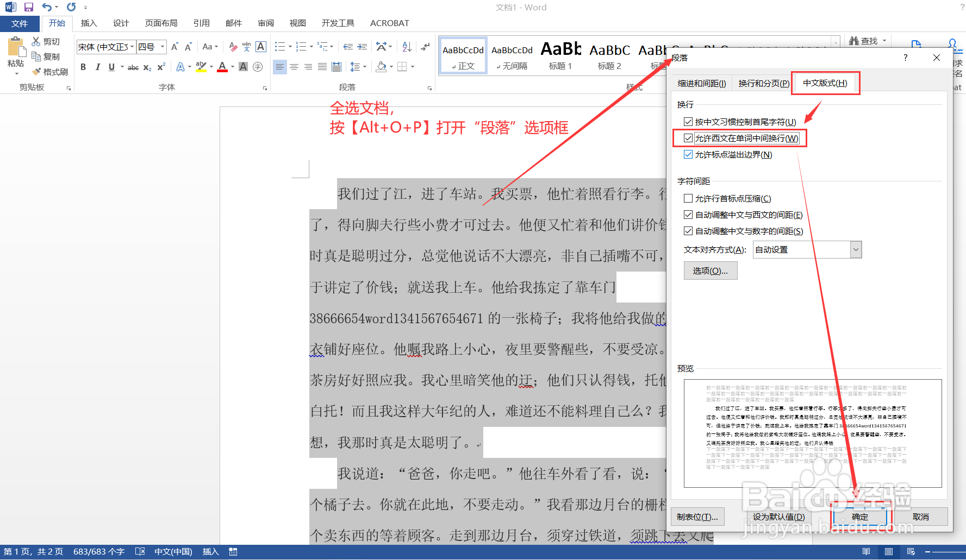Click the shading paint bucket color
Screen dimensions: 966x560
point(382,67)
